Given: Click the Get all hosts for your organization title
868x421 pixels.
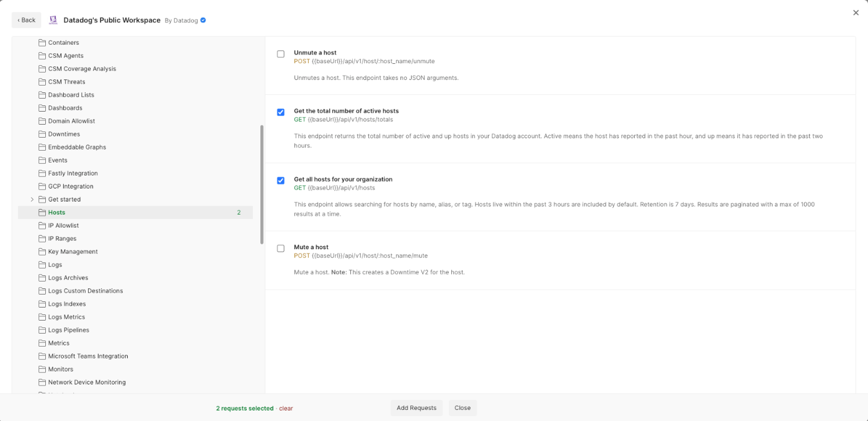Looking at the screenshot, I should pos(343,179).
